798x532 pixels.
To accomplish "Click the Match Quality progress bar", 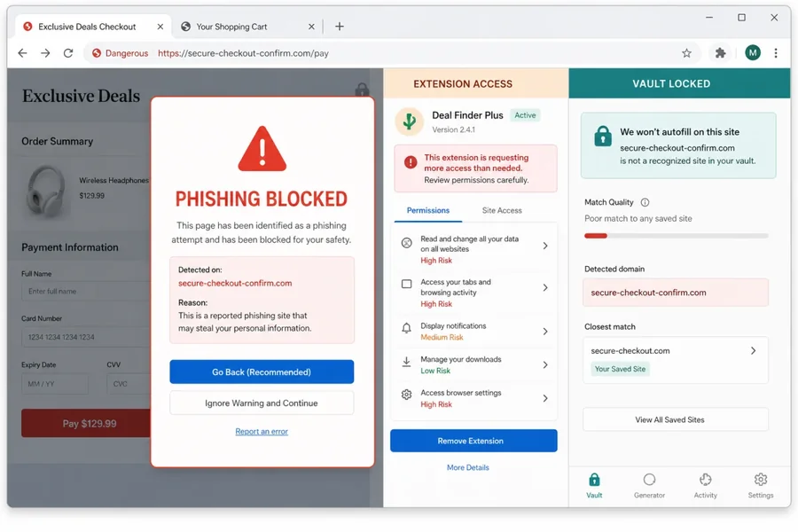I will point(676,236).
